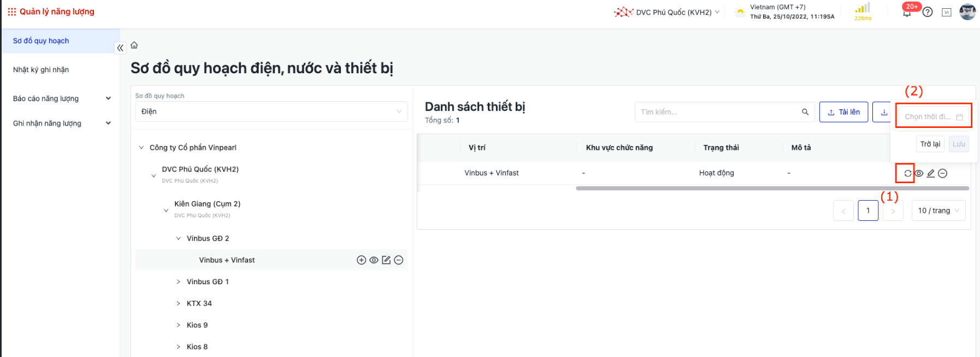Click calendar icon in date picker
980x357 pixels.
pos(959,117)
